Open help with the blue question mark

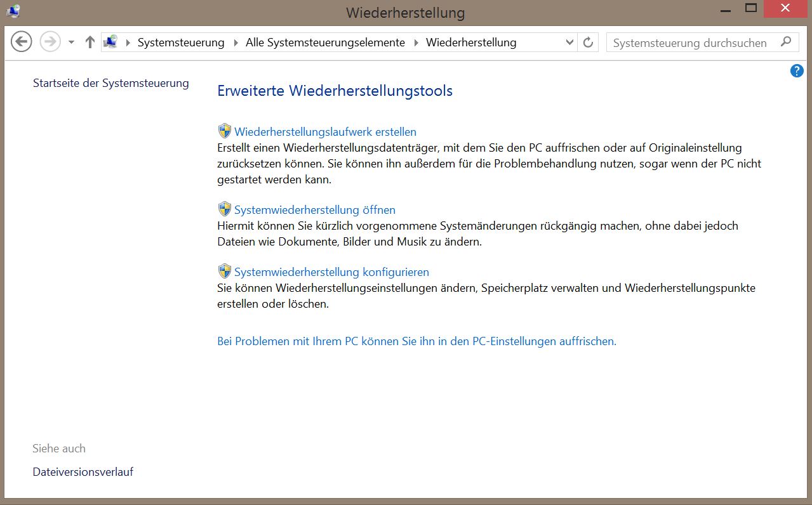797,71
